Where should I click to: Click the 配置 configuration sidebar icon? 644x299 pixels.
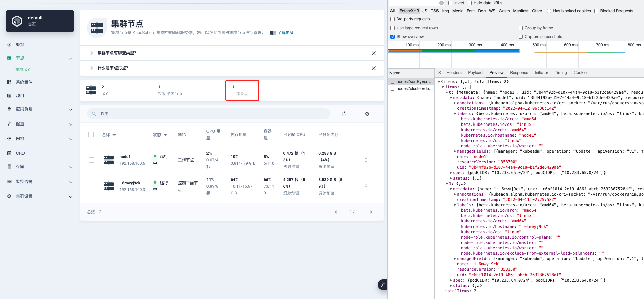(9, 124)
